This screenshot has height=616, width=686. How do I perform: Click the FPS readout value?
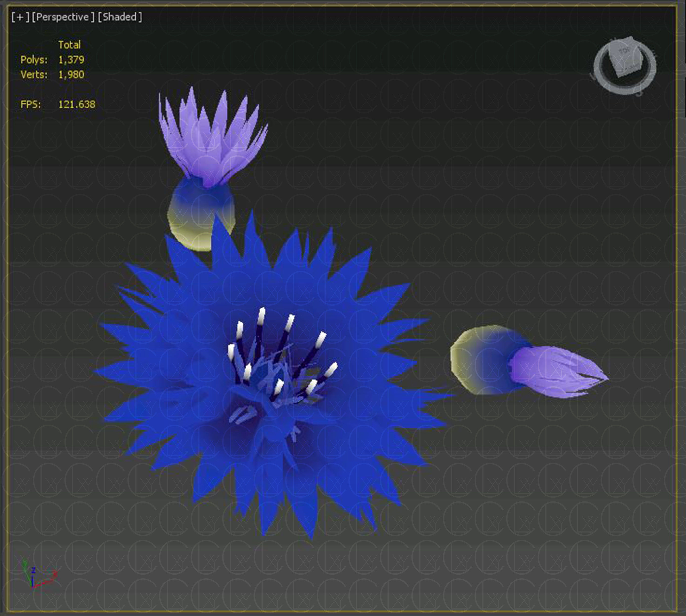click(x=77, y=104)
